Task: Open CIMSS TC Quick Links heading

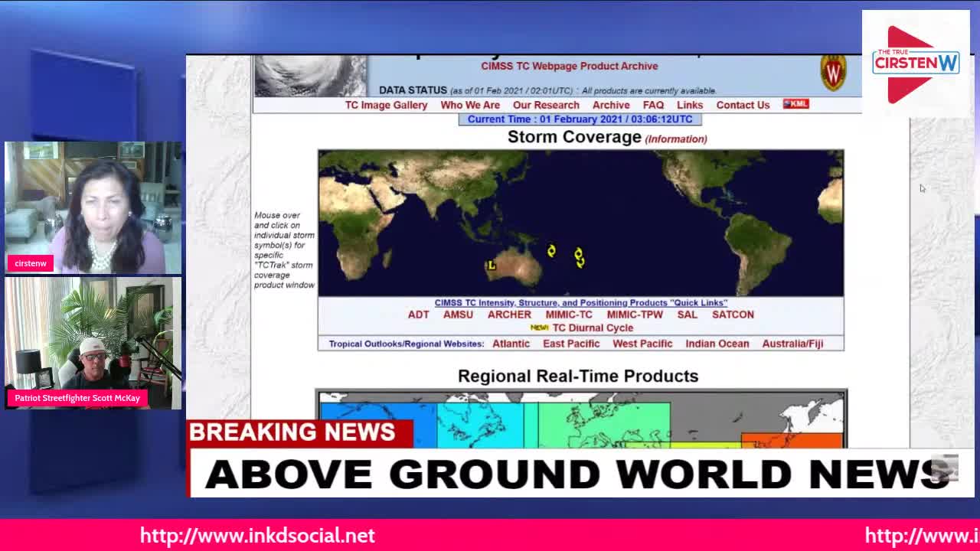Action: [x=581, y=303]
